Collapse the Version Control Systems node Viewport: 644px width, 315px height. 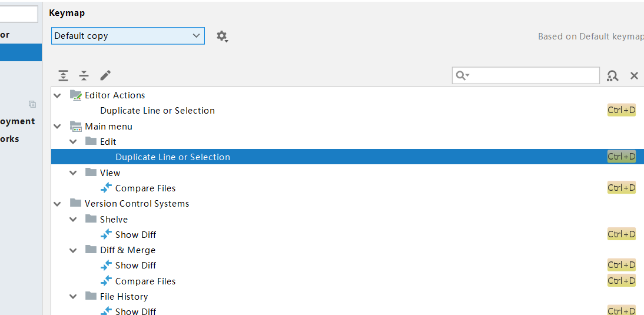58,204
